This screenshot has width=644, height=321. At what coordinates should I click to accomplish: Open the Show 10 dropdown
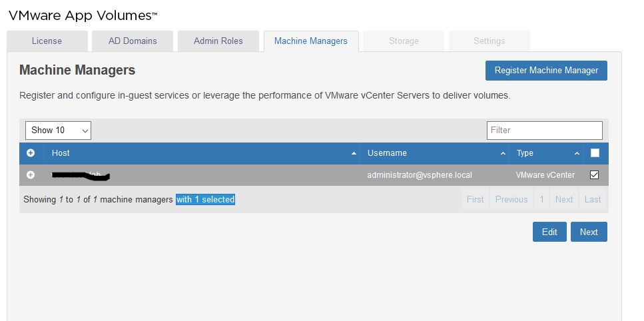click(x=58, y=131)
